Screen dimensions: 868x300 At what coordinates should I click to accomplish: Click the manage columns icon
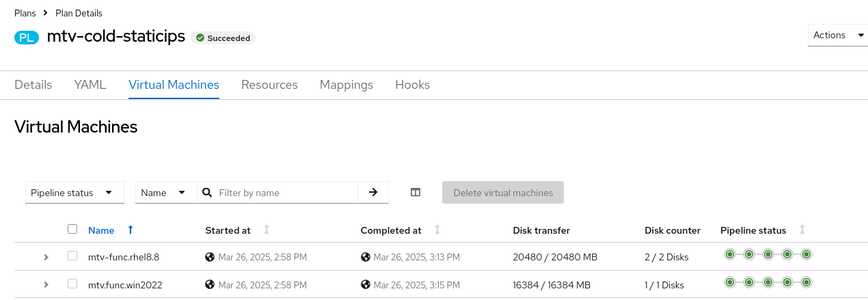tap(416, 193)
